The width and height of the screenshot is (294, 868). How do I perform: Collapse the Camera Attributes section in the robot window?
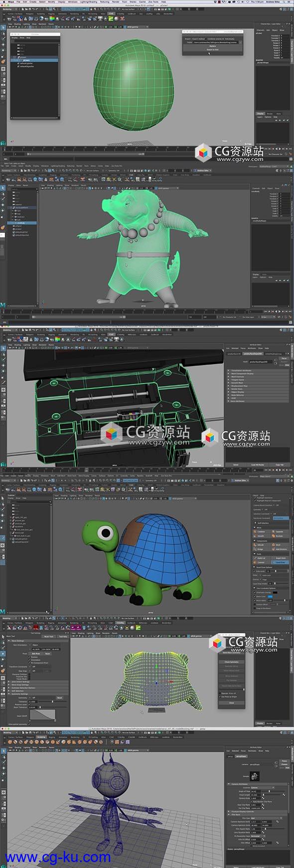point(258,784)
